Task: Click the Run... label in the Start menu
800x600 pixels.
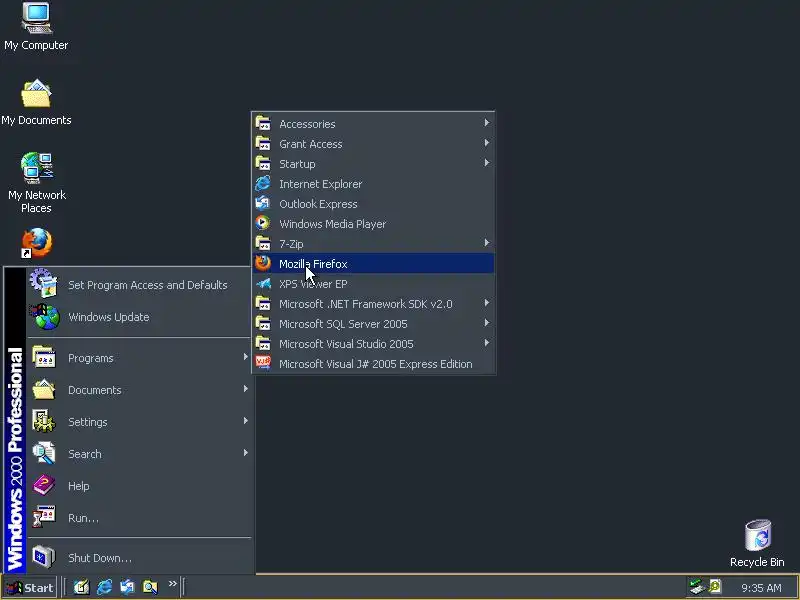Action: tap(83, 518)
